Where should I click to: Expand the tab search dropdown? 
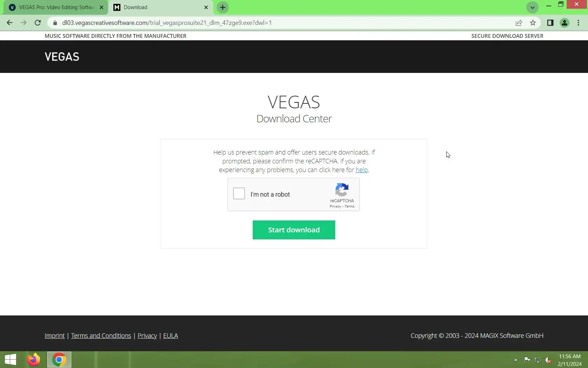click(x=532, y=7)
